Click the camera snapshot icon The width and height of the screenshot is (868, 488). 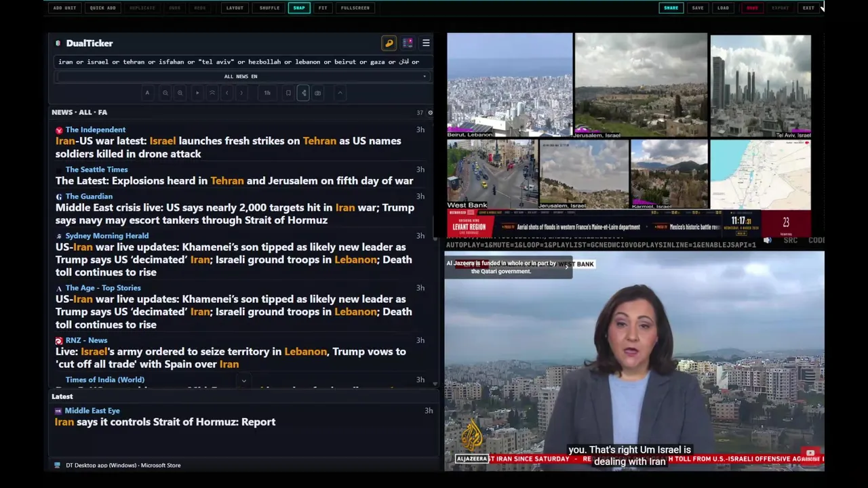(x=317, y=93)
